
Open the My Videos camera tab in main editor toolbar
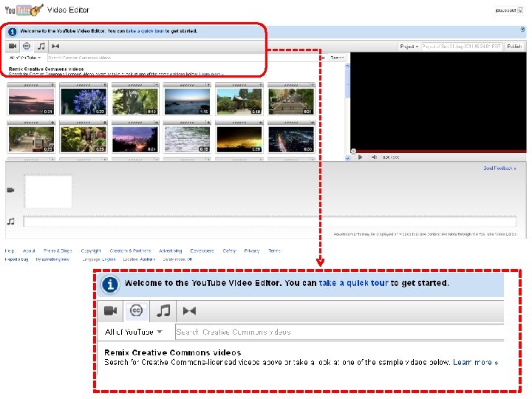(x=13, y=46)
